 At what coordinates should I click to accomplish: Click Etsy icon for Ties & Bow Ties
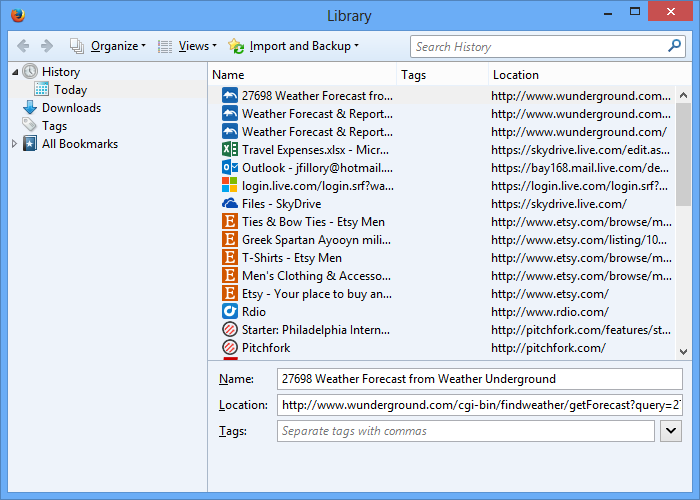(x=229, y=221)
